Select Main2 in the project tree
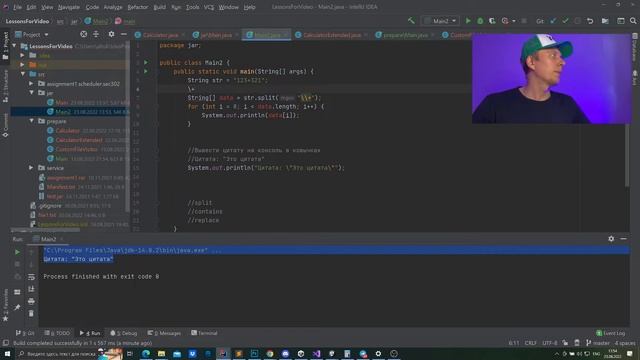The width and height of the screenshot is (640, 360). coord(63,112)
